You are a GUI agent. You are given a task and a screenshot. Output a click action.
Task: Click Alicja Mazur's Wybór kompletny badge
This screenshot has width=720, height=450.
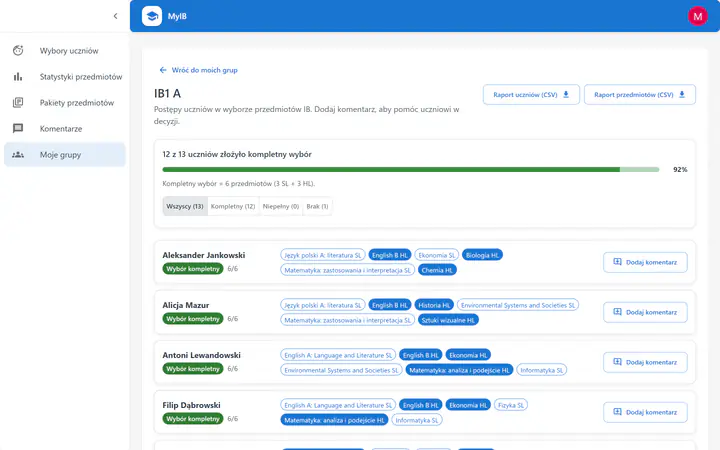193,319
